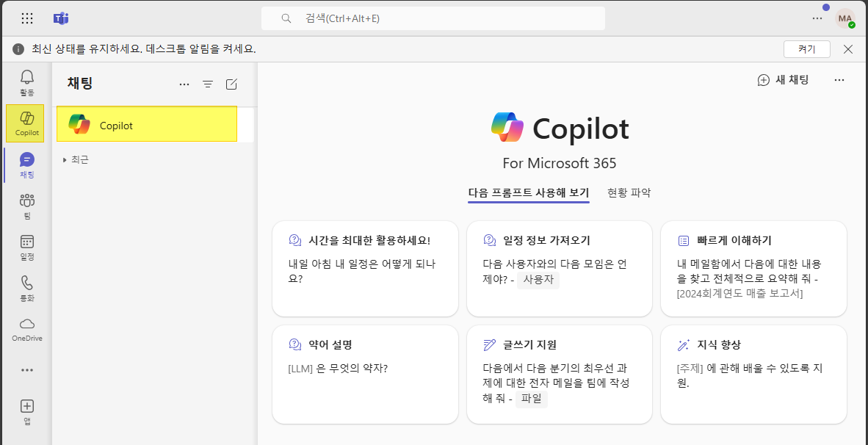The height and width of the screenshot is (445, 868).
Task: Open 일정 calendar in the app rail
Action: [27, 247]
